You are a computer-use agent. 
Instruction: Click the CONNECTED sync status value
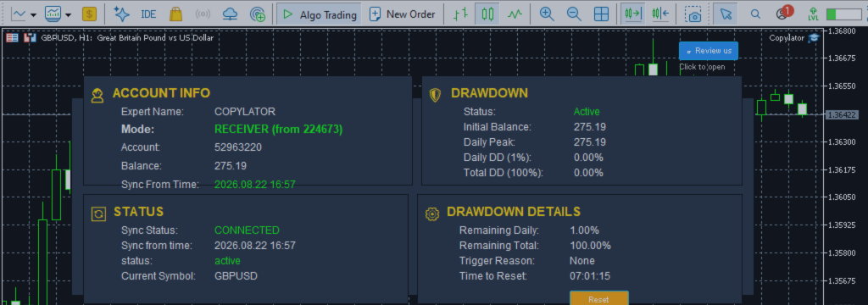(x=247, y=230)
